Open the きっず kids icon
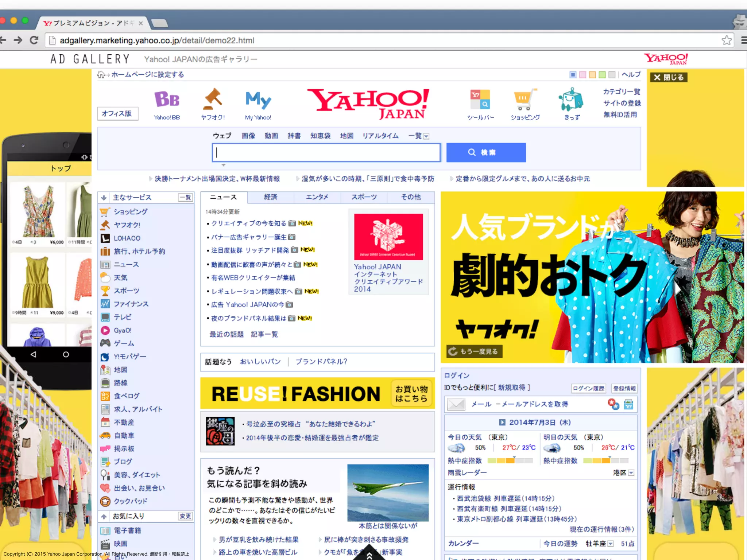This screenshot has width=747, height=560. click(571, 99)
